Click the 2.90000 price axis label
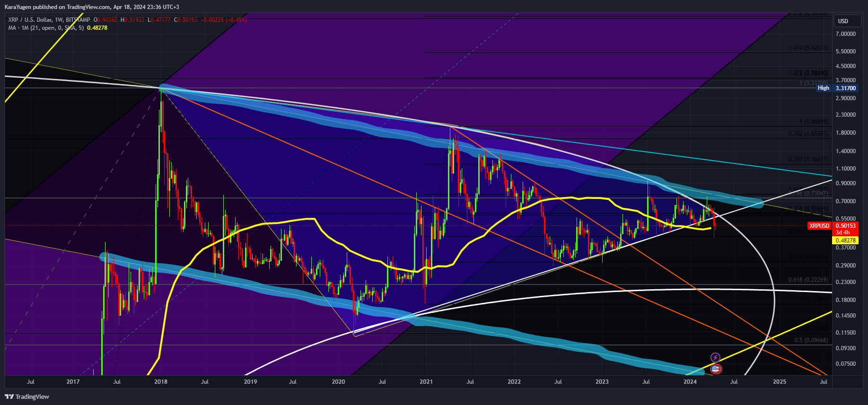The width and height of the screenshot is (868, 405). (846, 98)
